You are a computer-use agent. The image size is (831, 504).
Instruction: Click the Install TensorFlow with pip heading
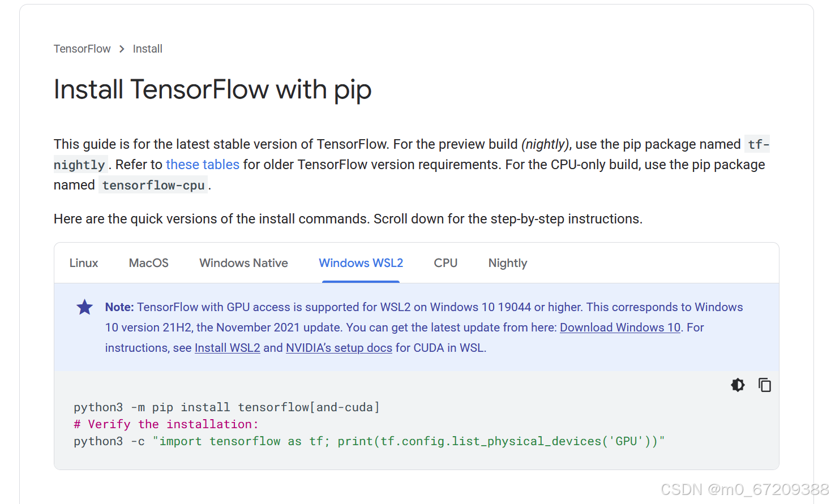pos(213,90)
